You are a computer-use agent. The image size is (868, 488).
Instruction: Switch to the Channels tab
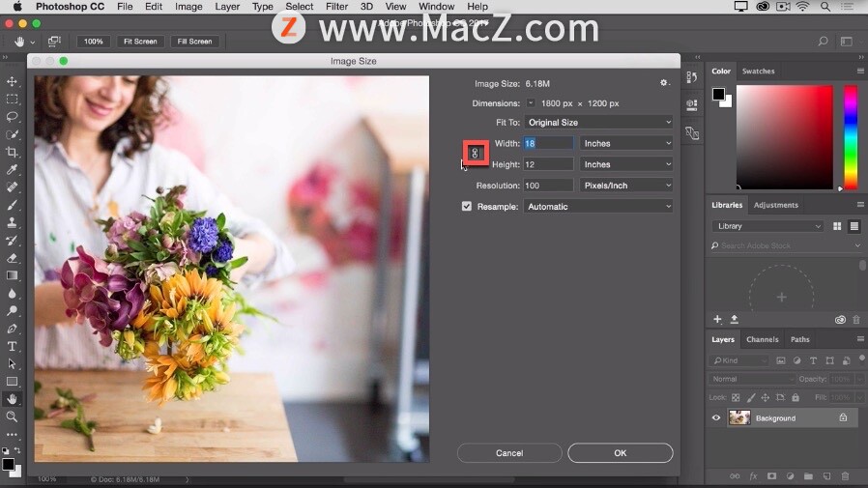(x=763, y=339)
